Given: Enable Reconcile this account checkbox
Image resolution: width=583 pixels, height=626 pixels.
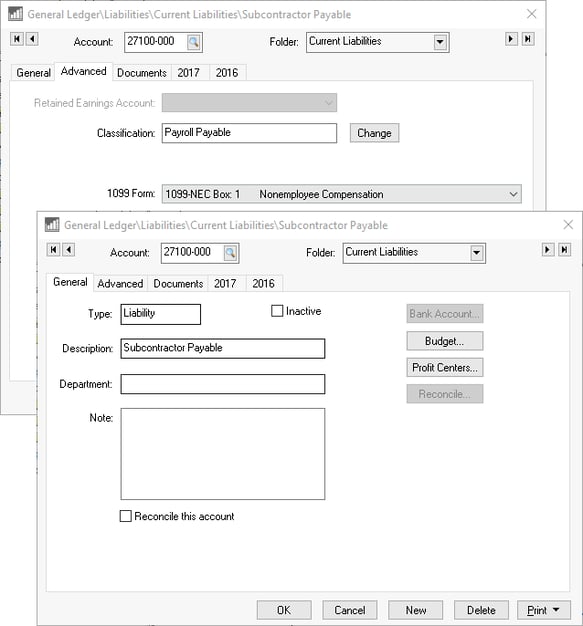Looking at the screenshot, I should 125,516.
